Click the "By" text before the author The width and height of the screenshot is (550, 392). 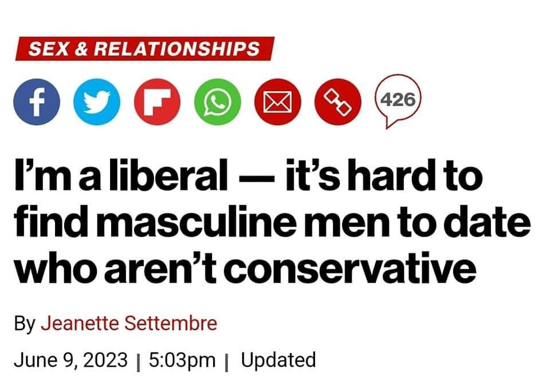[25, 323]
